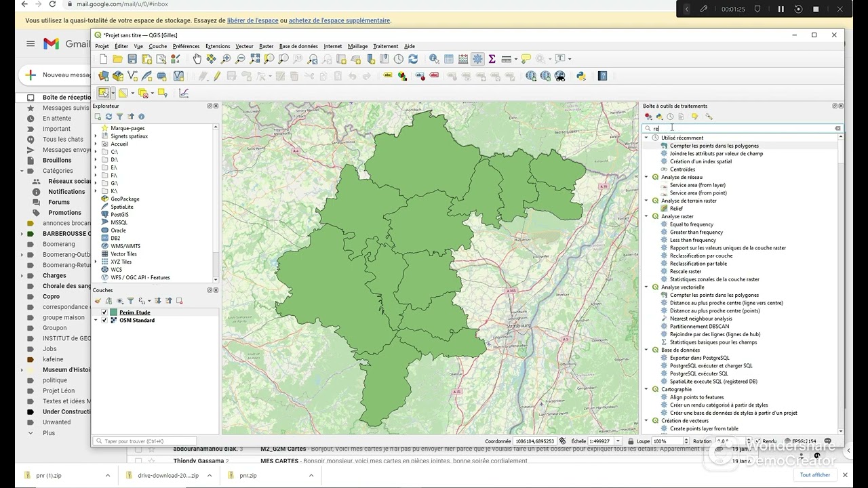This screenshot has height=488, width=868.
Task: Open the layer labeling abc icon
Action: 388,76
